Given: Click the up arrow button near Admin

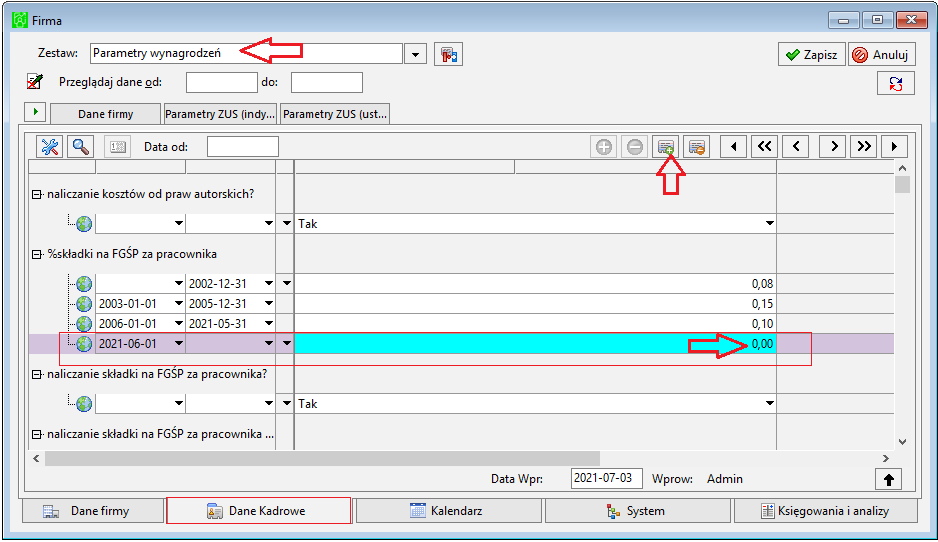Looking at the screenshot, I should pos(888,479).
